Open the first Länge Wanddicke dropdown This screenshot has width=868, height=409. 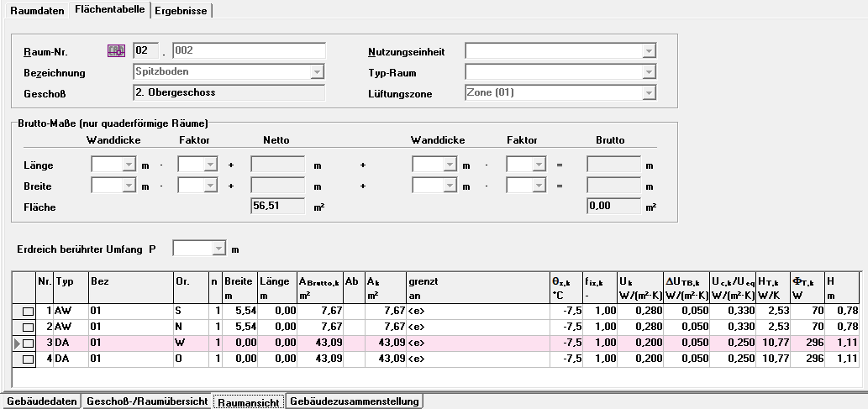pyautogui.click(x=129, y=165)
